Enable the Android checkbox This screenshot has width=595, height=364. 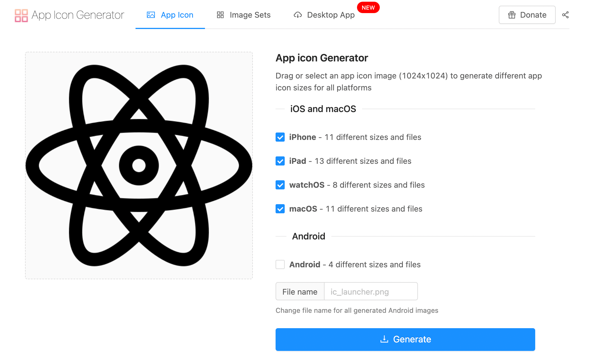(x=280, y=264)
